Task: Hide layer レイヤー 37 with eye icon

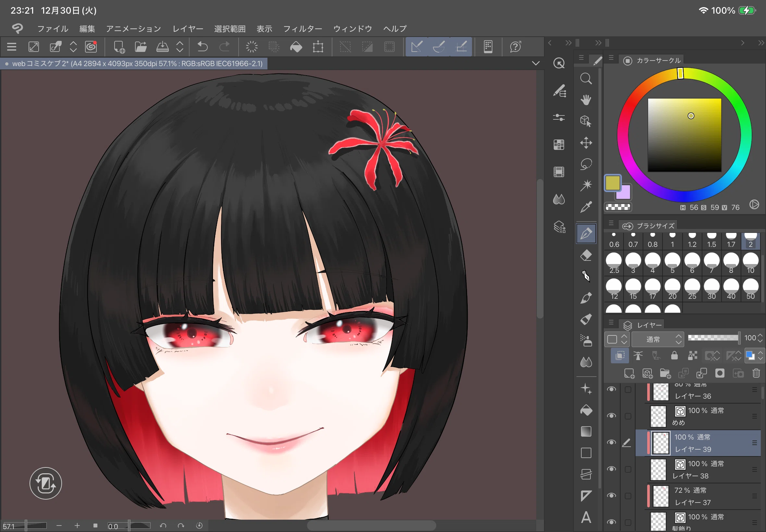Action: pos(611,496)
